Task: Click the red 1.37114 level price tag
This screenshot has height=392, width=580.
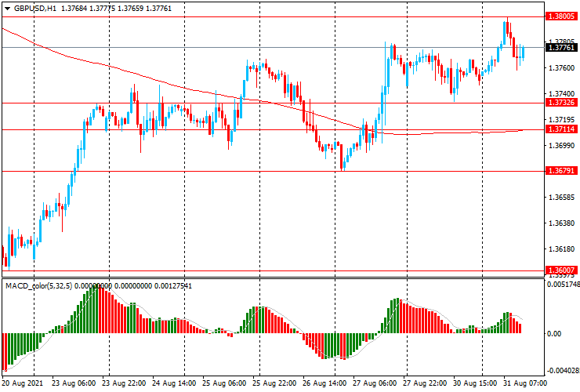Action: tap(561, 129)
